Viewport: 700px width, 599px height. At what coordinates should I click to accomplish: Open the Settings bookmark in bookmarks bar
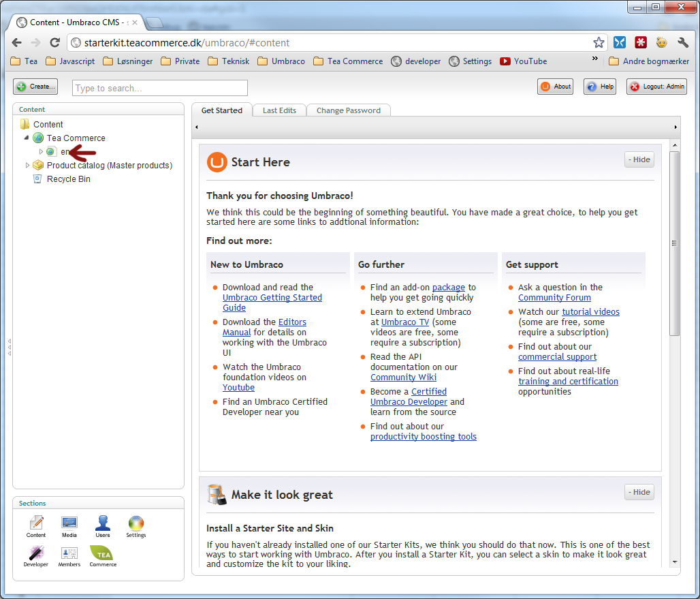(470, 61)
